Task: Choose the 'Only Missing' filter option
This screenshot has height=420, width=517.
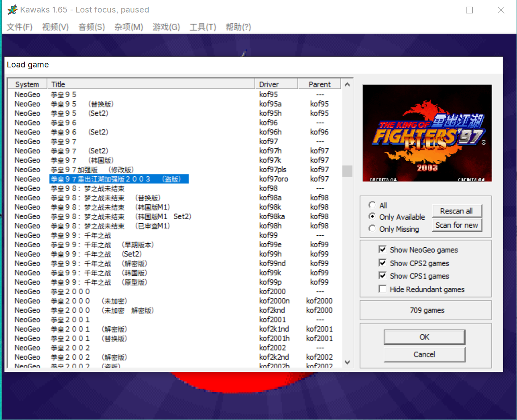Action: pyautogui.click(x=372, y=229)
